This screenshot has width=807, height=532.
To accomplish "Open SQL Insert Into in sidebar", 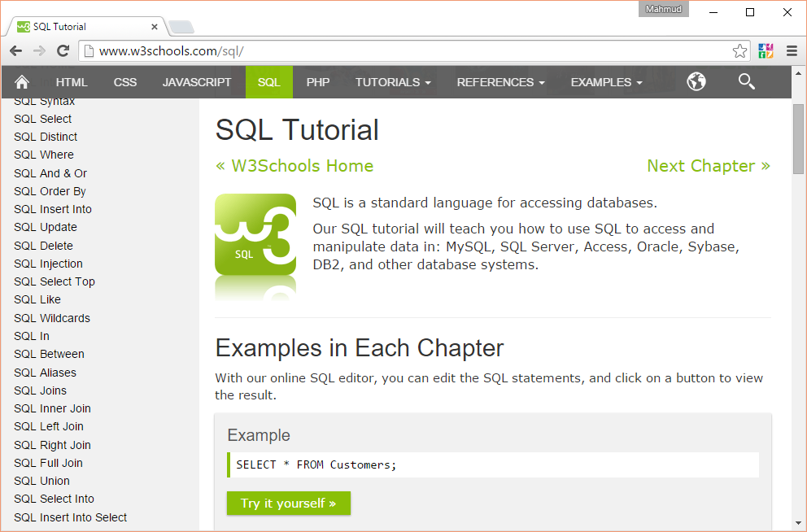I will point(53,209).
